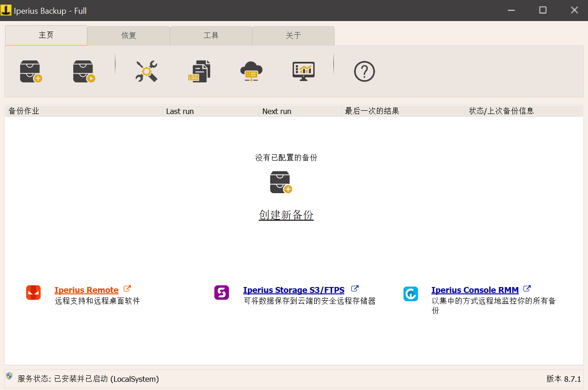The height and width of the screenshot is (390, 588).
Task: Click the Last run column header
Action: [180, 111]
